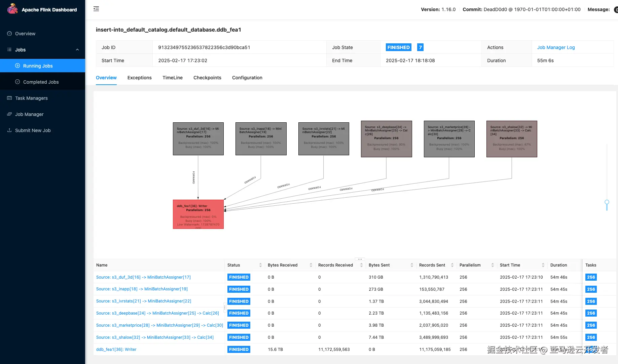Image resolution: width=618 pixels, height=364 pixels.
Task: Select the red ddb_fea1[36] Writer node
Action: click(198, 214)
